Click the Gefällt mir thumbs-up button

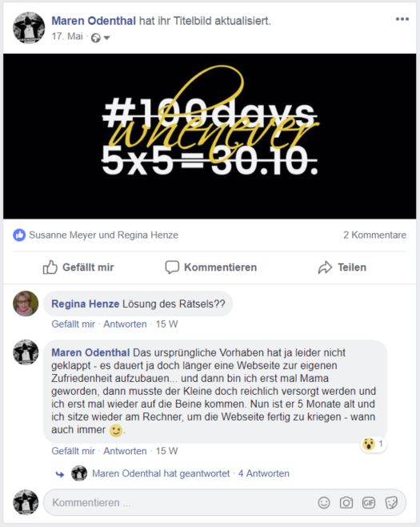tap(78, 268)
